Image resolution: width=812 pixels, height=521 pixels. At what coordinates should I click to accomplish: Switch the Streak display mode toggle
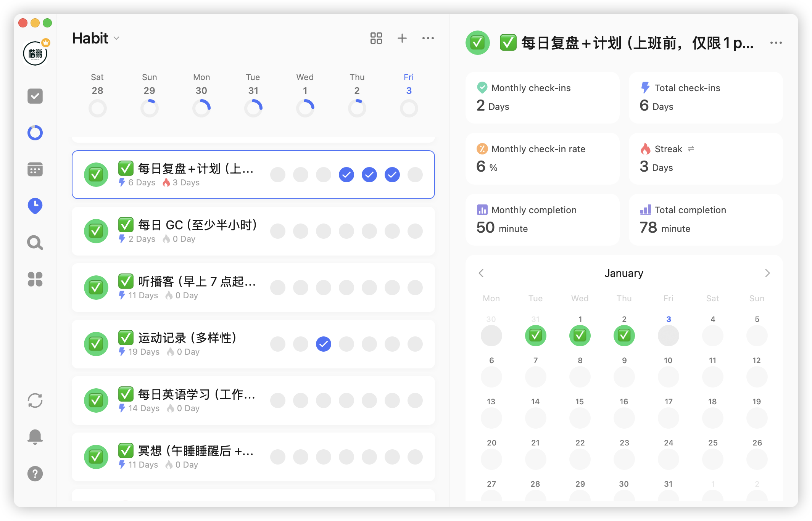coord(691,149)
